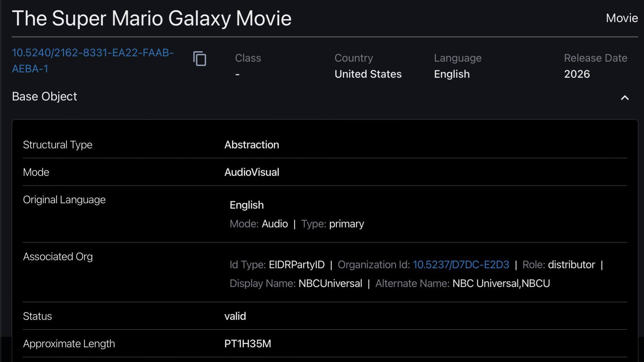
Task: Click the empty Class field dash
Action: [x=237, y=74]
